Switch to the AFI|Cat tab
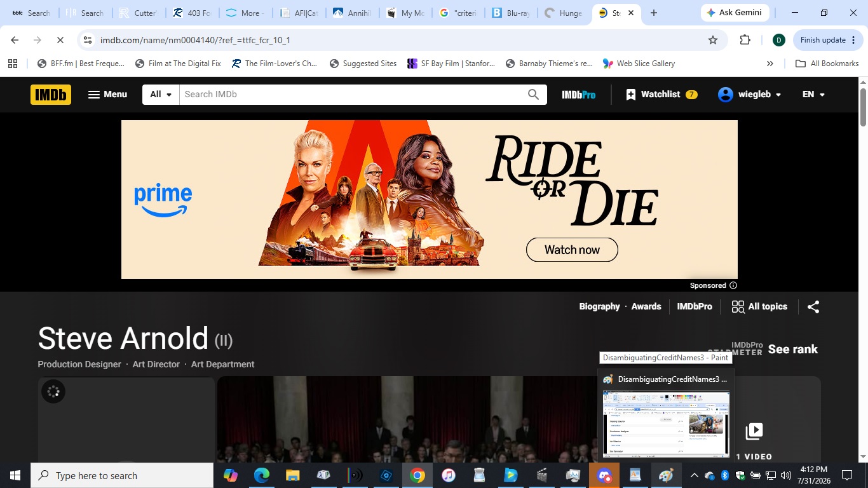The height and width of the screenshot is (488, 868). [x=297, y=13]
